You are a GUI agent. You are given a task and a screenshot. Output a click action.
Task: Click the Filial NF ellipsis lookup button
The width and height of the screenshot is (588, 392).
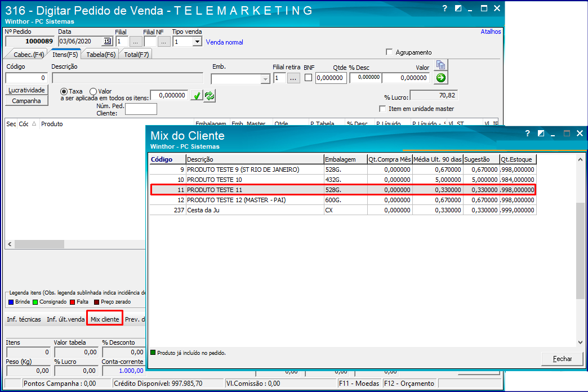(x=163, y=42)
